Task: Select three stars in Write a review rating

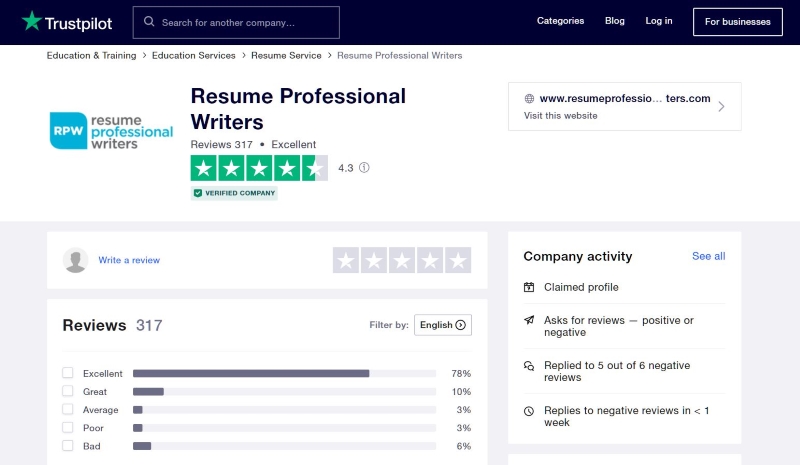Action: 402,260
